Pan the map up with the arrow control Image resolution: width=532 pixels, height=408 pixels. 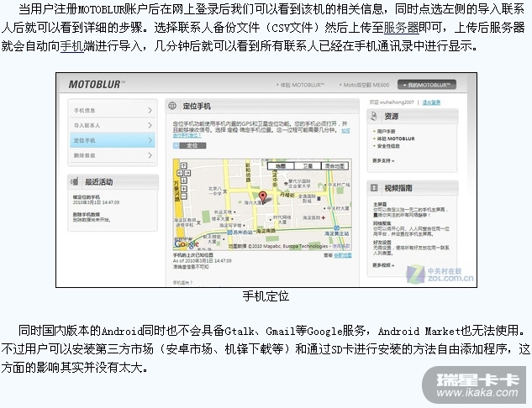(x=183, y=165)
